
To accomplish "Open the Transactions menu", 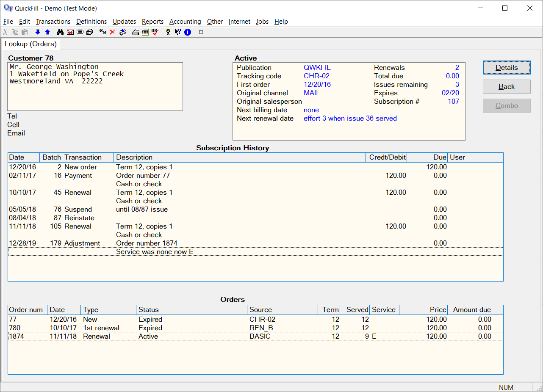I will (53, 22).
